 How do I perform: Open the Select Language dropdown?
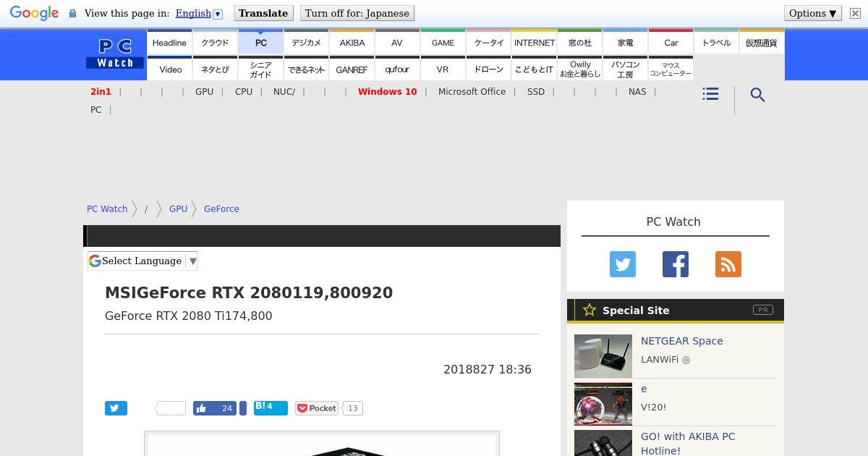[x=142, y=261]
